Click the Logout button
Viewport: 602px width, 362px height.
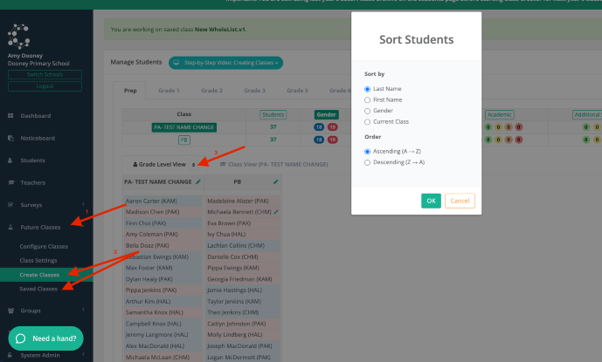click(45, 86)
